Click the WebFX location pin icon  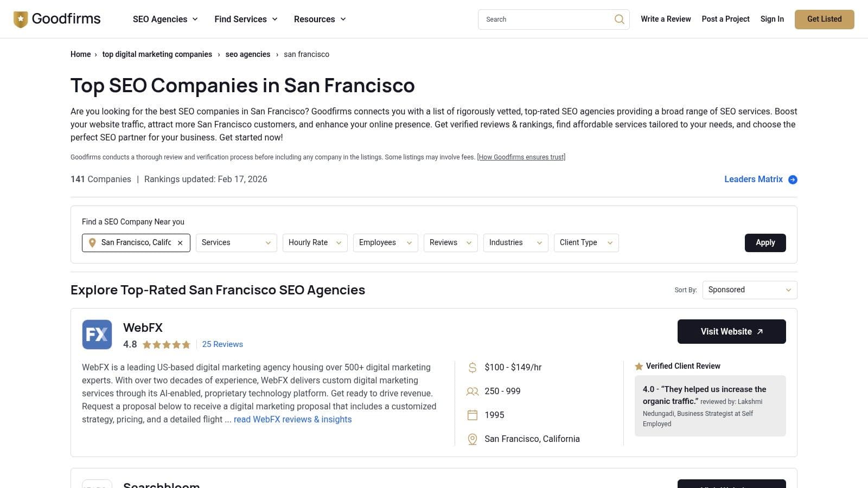click(x=473, y=439)
